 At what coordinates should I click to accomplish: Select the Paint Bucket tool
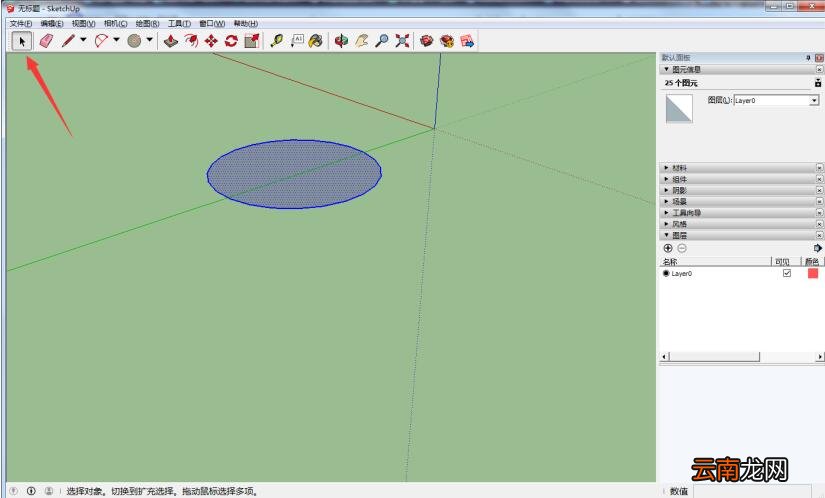coord(316,41)
